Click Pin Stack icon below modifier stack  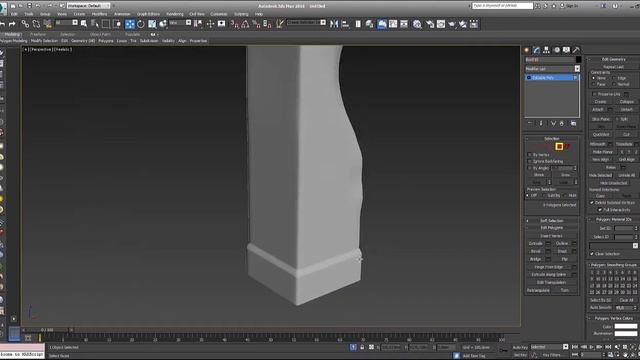click(530, 123)
